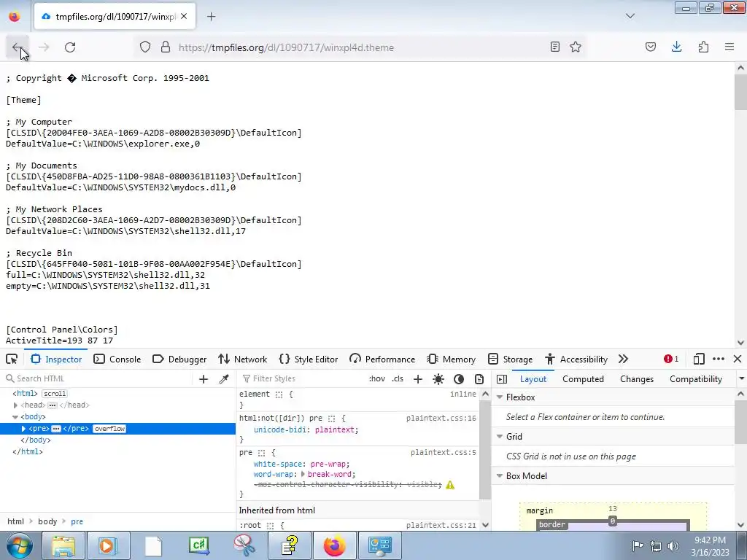Click the invalid property warning icon
Screen dimensions: 747x560
(450, 485)
